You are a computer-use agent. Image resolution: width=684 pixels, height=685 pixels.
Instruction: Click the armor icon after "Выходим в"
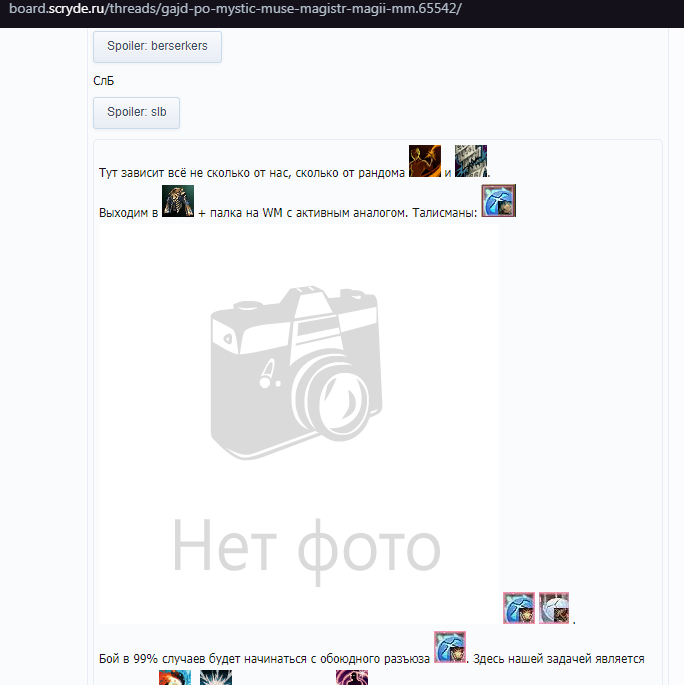click(x=178, y=202)
